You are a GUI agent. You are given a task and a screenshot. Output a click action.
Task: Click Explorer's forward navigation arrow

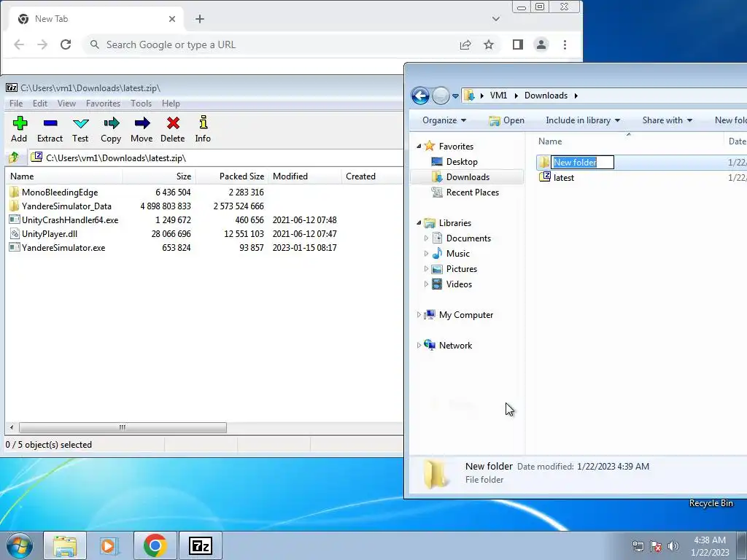441,96
